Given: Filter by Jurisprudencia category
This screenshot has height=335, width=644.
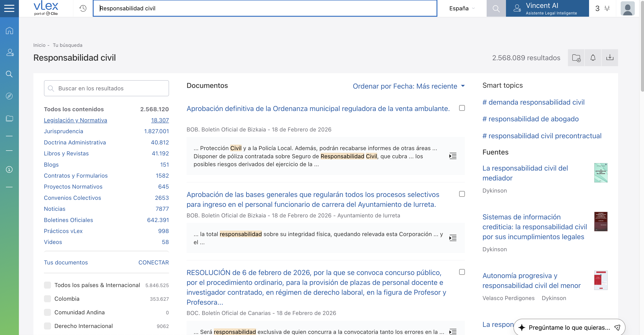Looking at the screenshot, I should (x=64, y=131).
